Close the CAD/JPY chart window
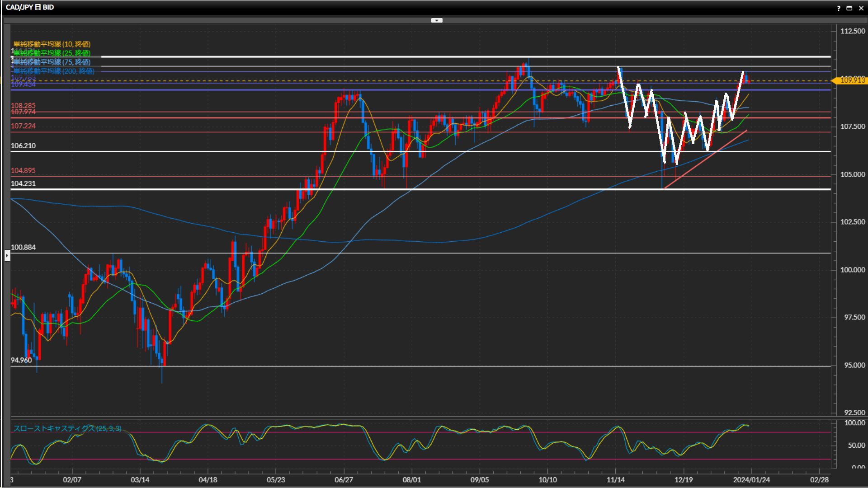The height and width of the screenshot is (488, 868). pos(861,8)
